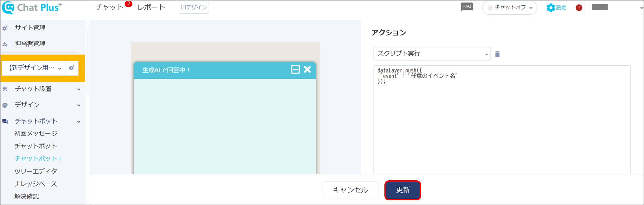Select ツリーエディタ submenu item

tap(36, 171)
